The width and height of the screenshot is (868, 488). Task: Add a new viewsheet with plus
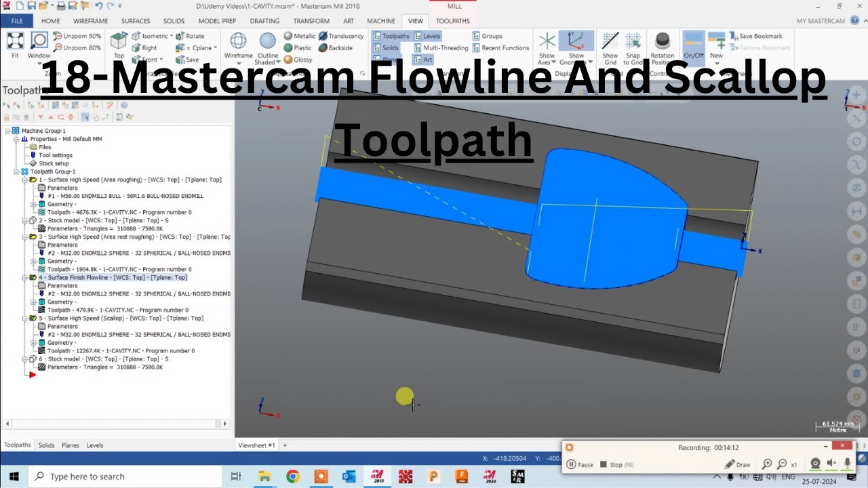click(x=285, y=445)
